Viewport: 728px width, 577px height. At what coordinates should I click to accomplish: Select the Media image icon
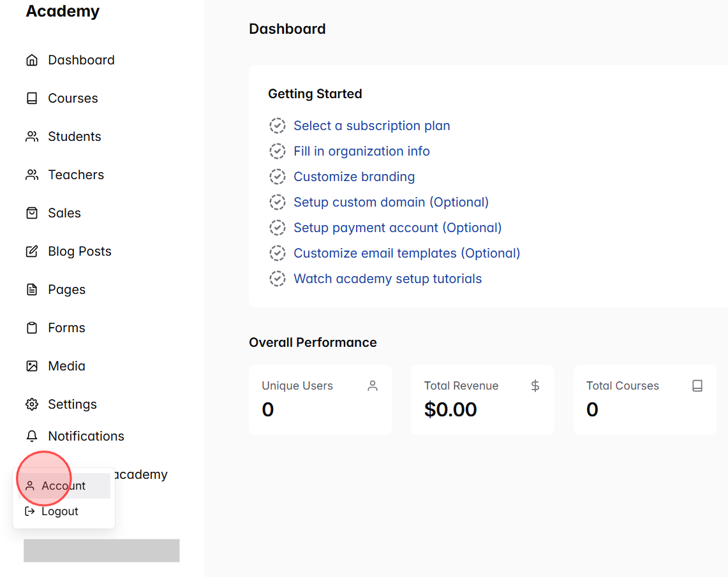[x=32, y=365]
